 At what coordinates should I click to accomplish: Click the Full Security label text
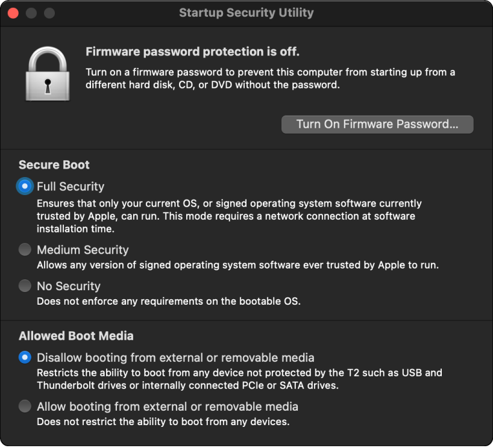point(70,186)
